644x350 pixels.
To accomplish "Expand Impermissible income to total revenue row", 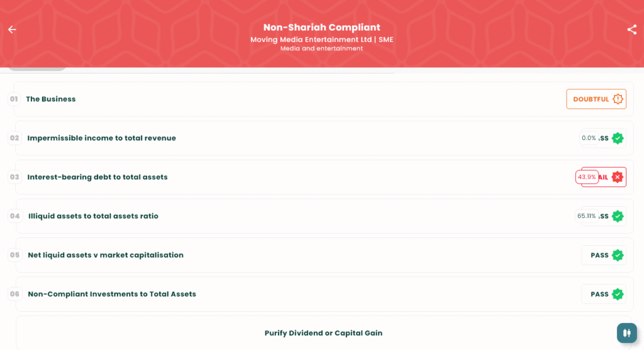I will [x=101, y=138].
